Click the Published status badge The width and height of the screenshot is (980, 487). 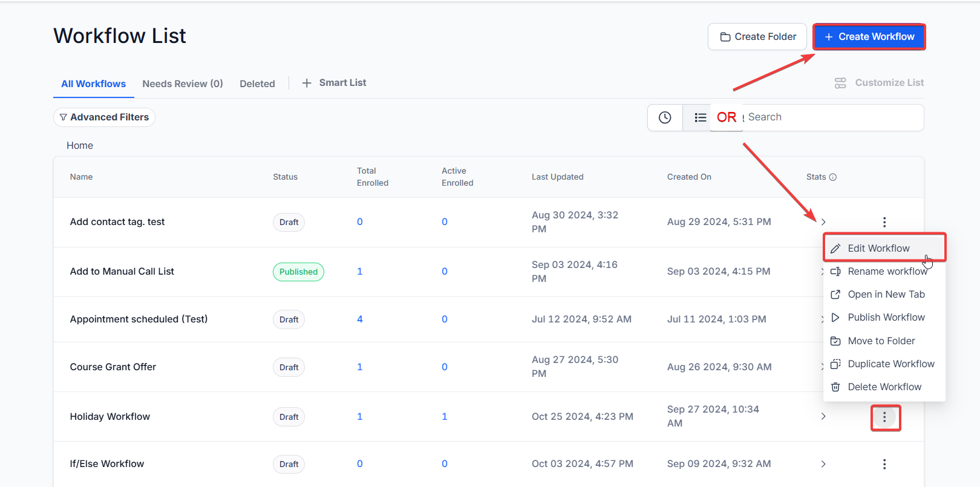(x=298, y=272)
